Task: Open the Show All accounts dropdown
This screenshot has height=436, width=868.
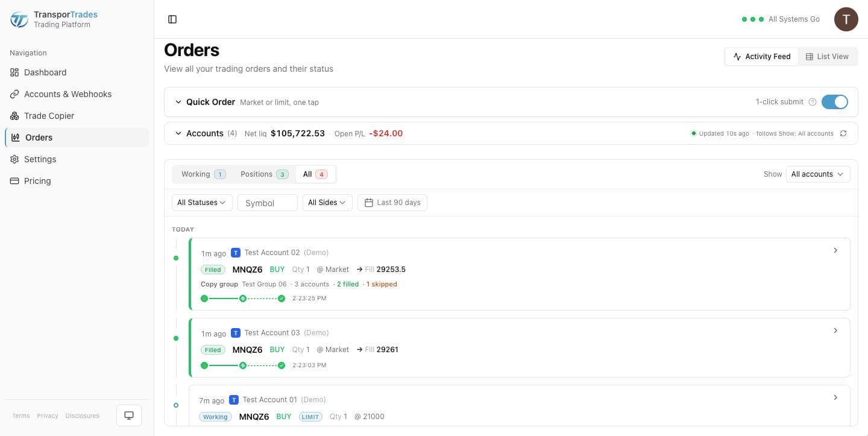Action: coord(818,174)
